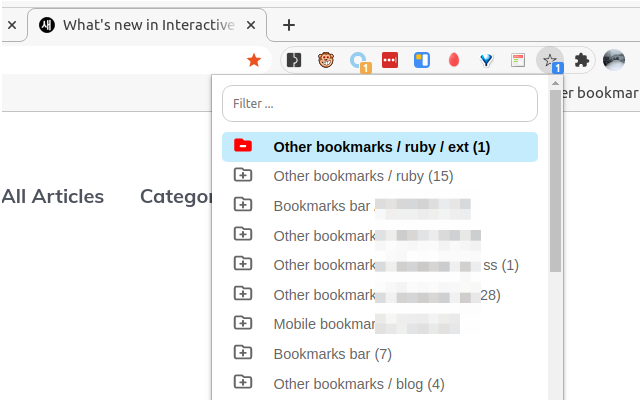Open the 'All Articles' page link

pyautogui.click(x=53, y=196)
